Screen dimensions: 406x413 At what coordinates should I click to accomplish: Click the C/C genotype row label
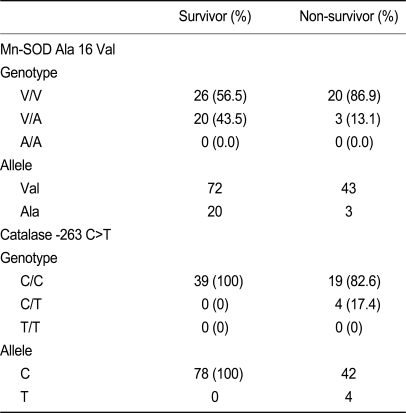tap(32, 281)
